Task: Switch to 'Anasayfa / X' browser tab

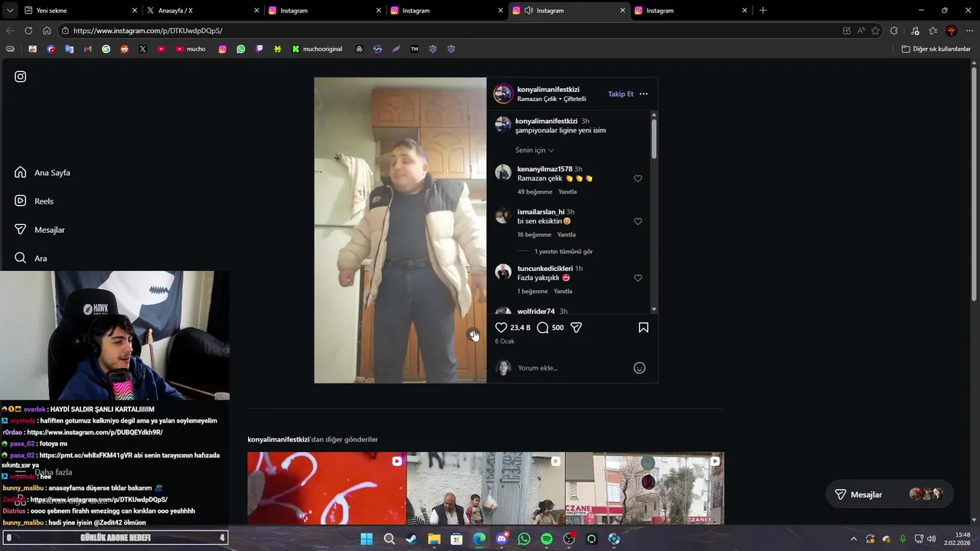Action: (x=203, y=11)
